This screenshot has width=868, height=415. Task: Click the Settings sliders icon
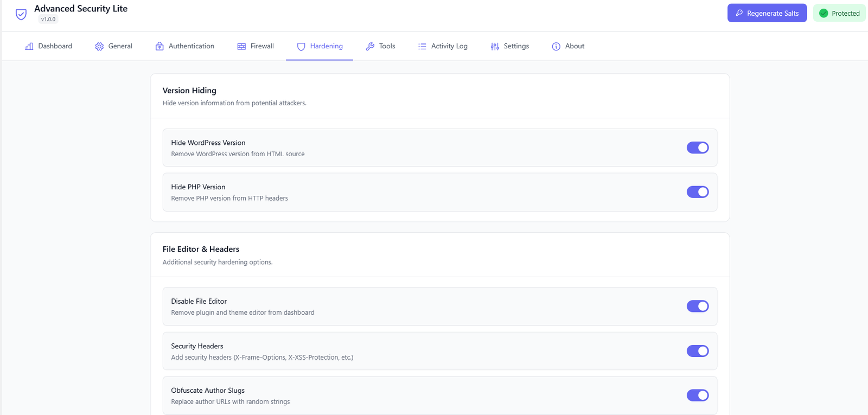click(x=495, y=47)
